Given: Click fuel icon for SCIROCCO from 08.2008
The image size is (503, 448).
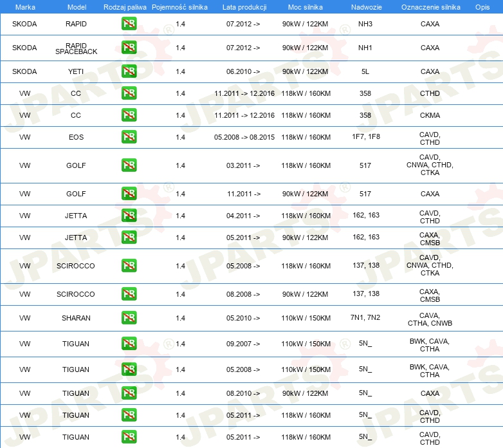Looking at the screenshot, I should click(129, 294).
